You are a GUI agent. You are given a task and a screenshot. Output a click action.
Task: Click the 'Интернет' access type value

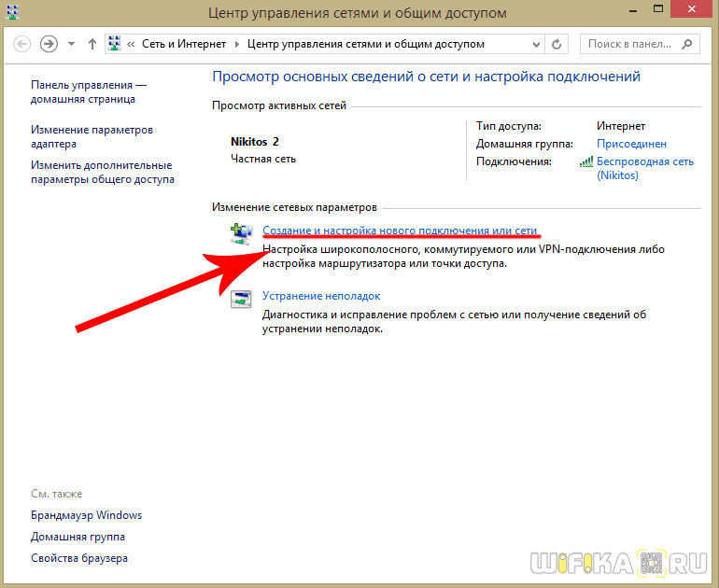point(621,126)
